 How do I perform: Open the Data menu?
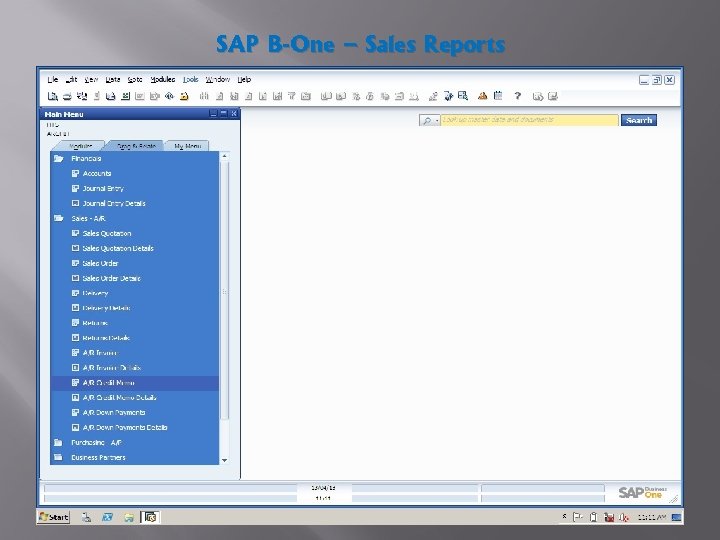[112, 79]
